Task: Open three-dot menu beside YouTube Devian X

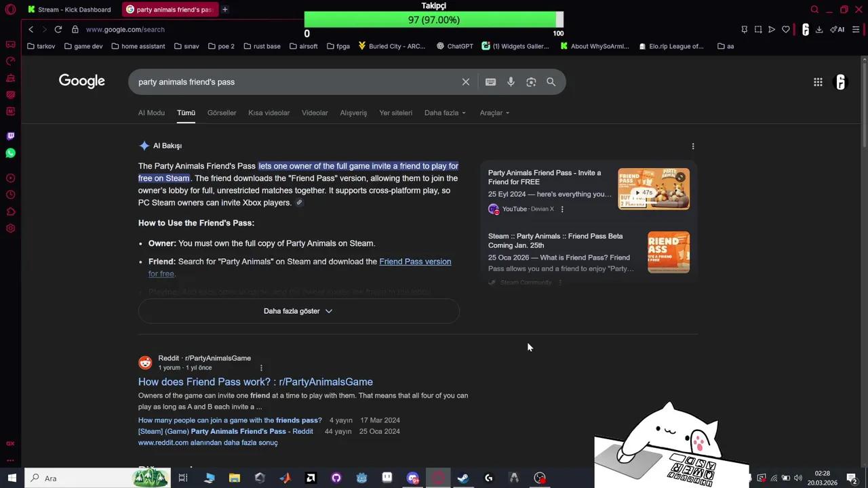Action: click(x=561, y=209)
